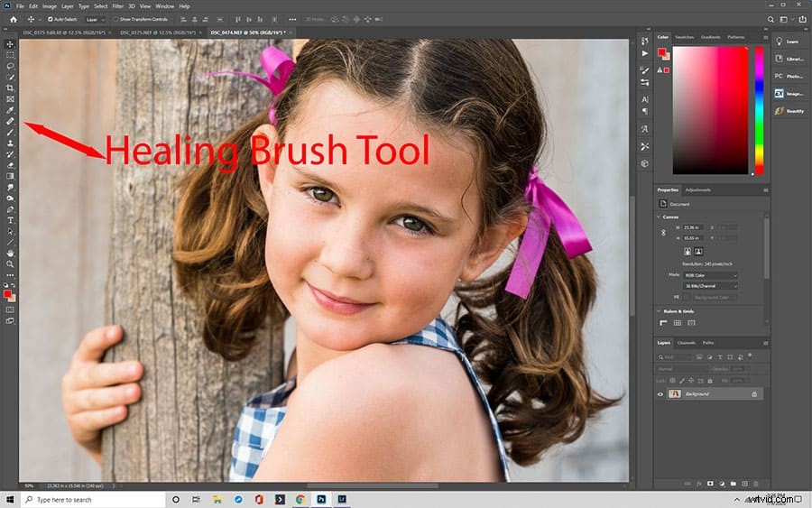Open the search icon at top right
The width and height of the screenshot is (812, 508).
770,20
